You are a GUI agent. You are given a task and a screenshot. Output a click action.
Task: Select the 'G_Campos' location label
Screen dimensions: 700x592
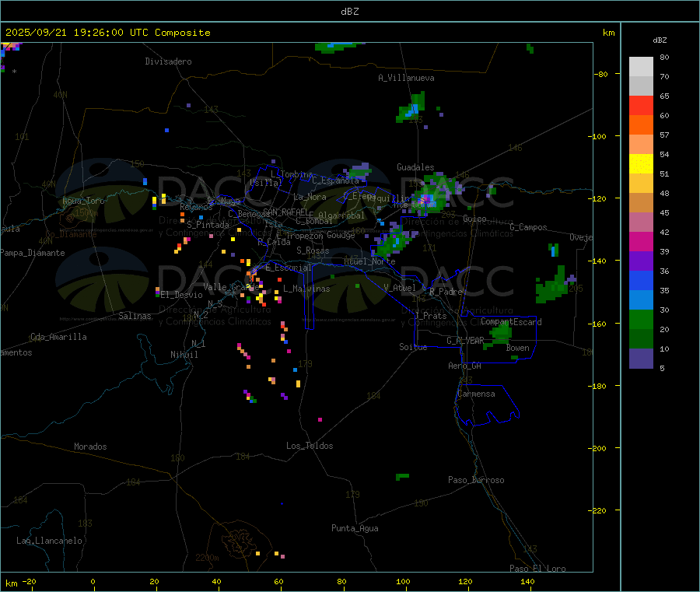(528, 227)
